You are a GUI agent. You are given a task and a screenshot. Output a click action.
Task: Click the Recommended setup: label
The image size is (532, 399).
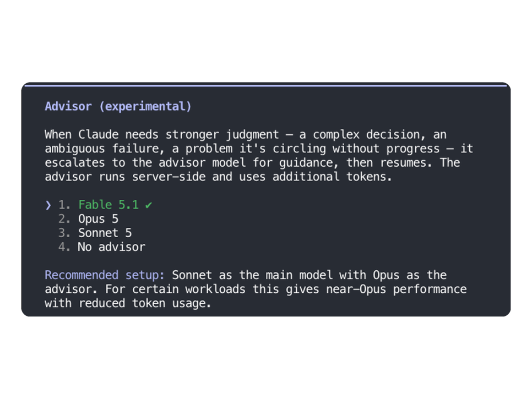coord(105,275)
